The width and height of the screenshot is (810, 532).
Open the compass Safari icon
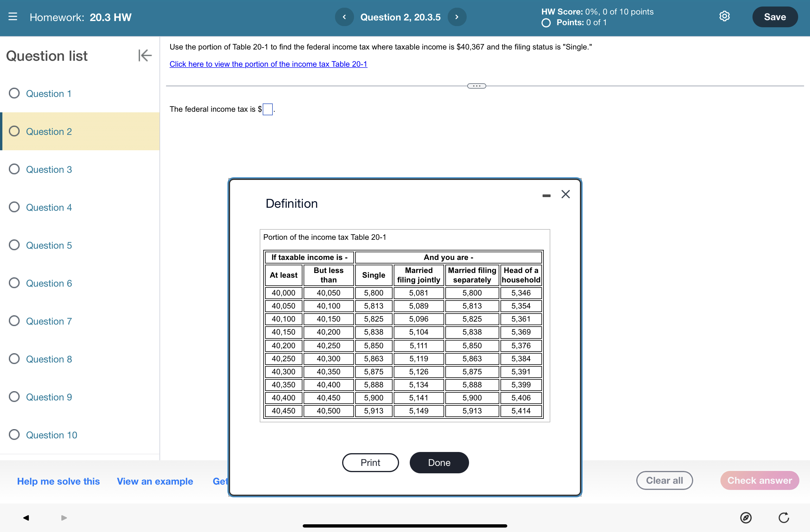click(x=746, y=518)
